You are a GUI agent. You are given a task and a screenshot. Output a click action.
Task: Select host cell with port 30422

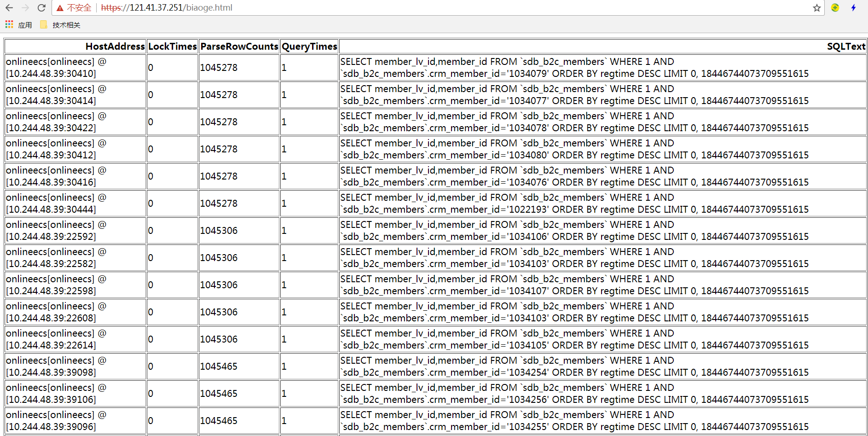click(x=75, y=122)
